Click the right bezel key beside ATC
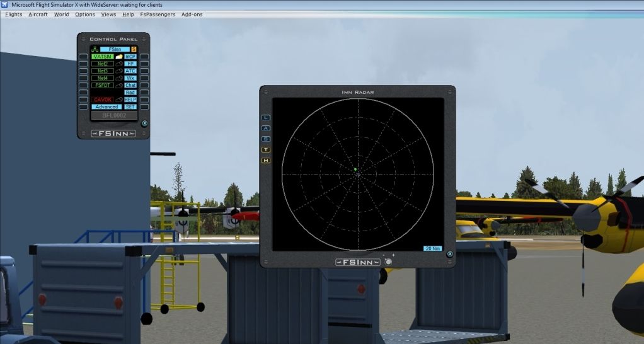This screenshot has height=344, width=644. [x=144, y=71]
